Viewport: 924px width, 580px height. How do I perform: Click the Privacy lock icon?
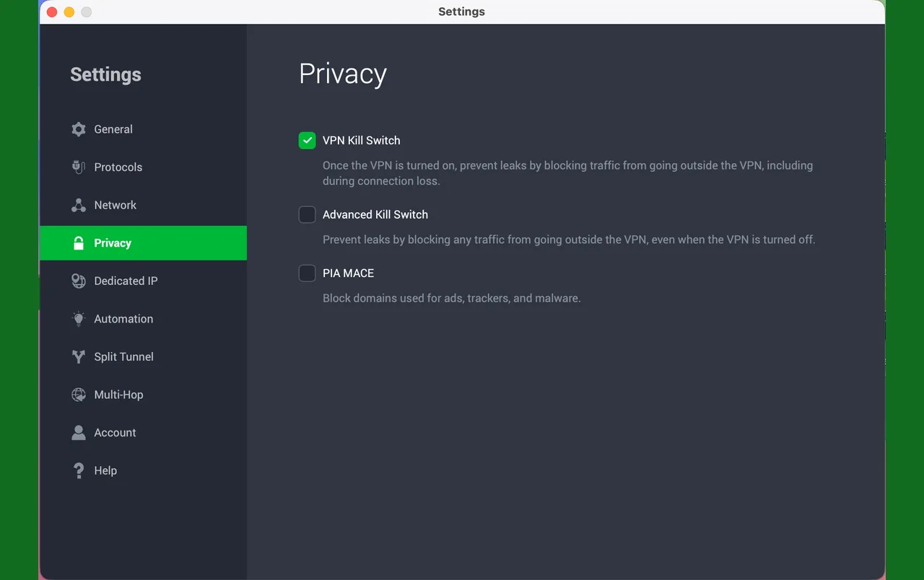(x=79, y=243)
